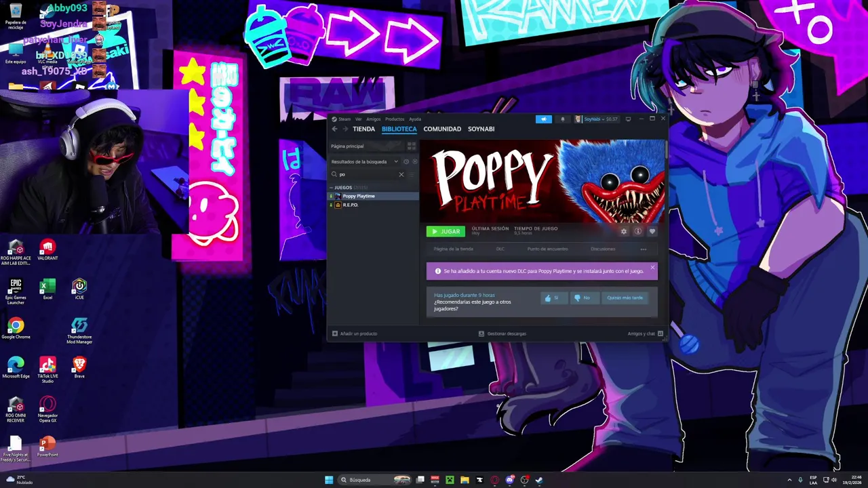Open iCUE desktop icon
868x488 pixels.
tap(79, 289)
